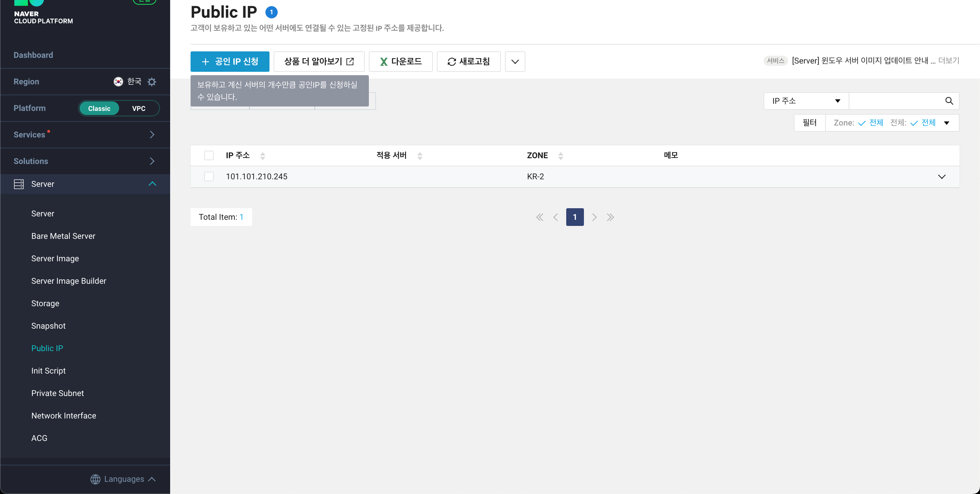Viewport: 980px width, 494px height.
Task: Click the Region settings gear icon
Action: pyautogui.click(x=152, y=82)
